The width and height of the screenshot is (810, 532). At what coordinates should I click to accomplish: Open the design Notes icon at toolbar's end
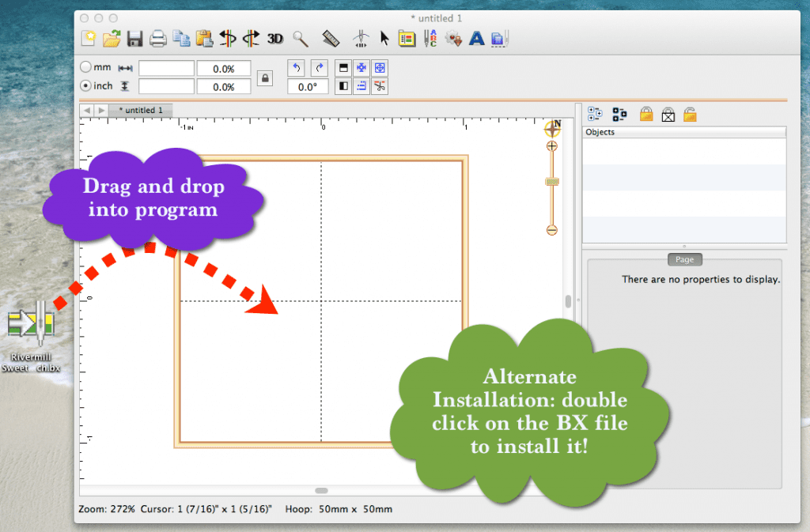pyautogui.click(x=499, y=38)
